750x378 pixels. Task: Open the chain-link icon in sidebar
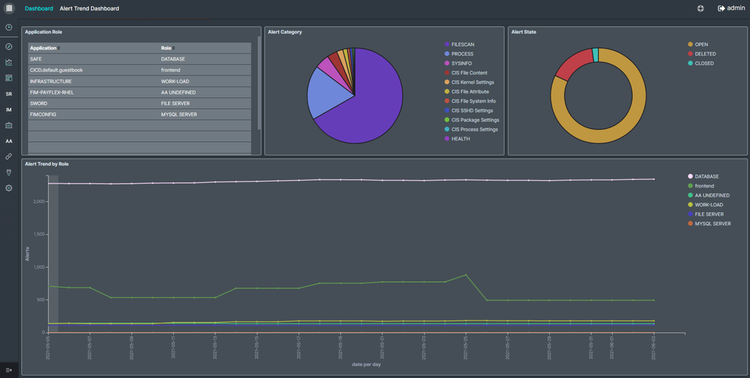coord(9,156)
